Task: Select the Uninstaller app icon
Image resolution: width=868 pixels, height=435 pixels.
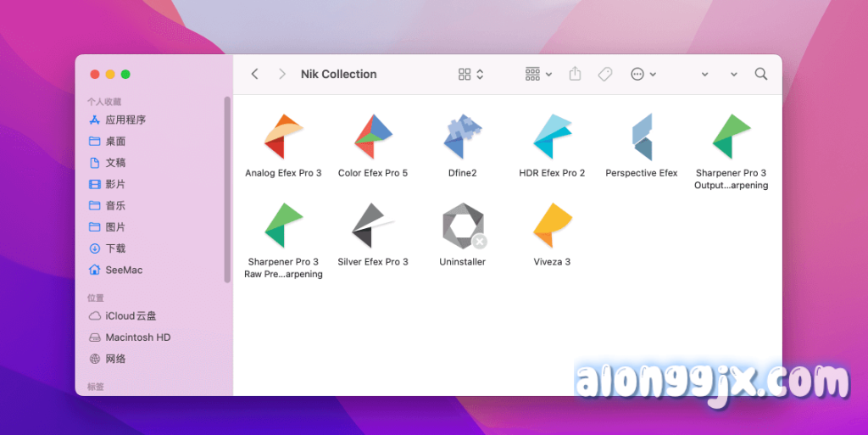Action: 463,227
